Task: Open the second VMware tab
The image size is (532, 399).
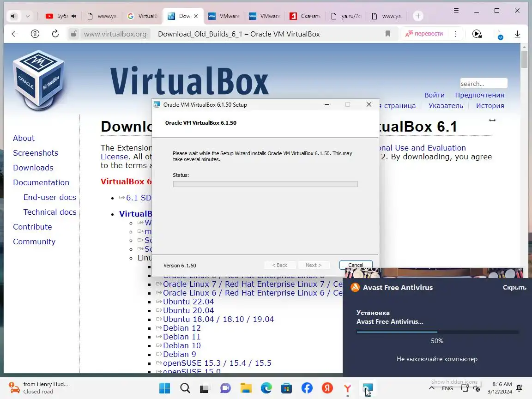Action: pyautogui.click(x=265, y=16)
